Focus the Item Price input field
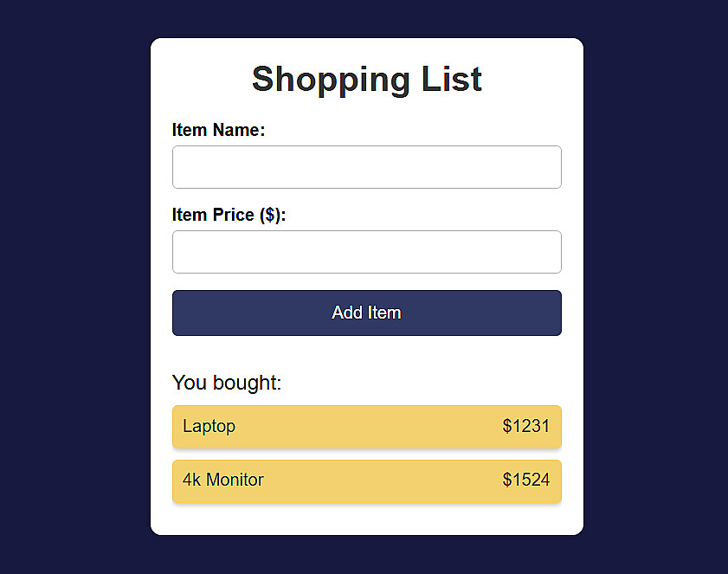The height and width of the screenshot is (574, 728). coord(366,252)
